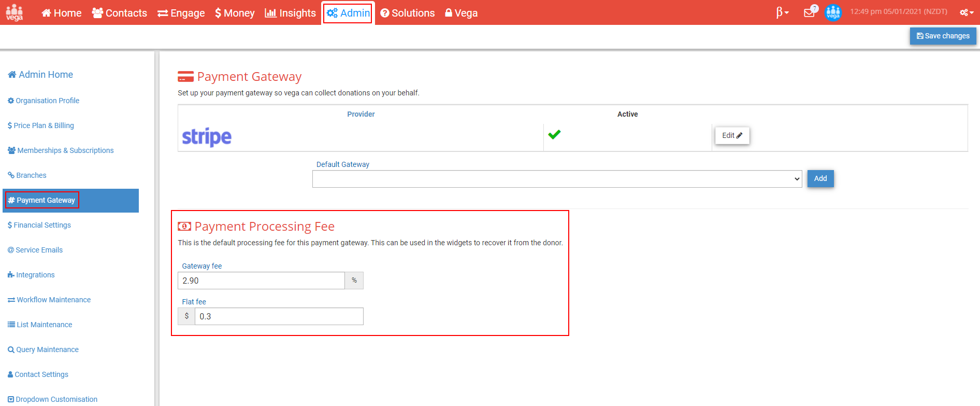Open the settings cogs menu at far right
Image resolution: width=980 pixels, height=406 pixels.
click(x=966, y=12)
